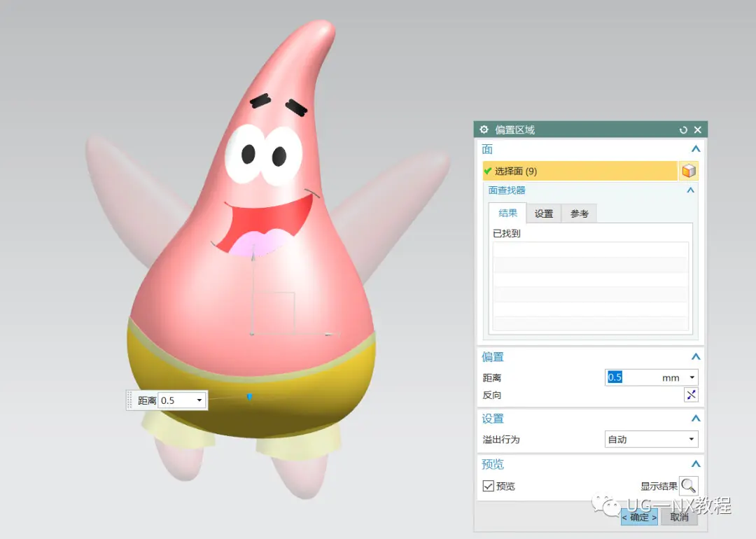Viewport: 756px width, 539px height.
Task: Cancel with the 取消 button
Action: tap(679, 517)
